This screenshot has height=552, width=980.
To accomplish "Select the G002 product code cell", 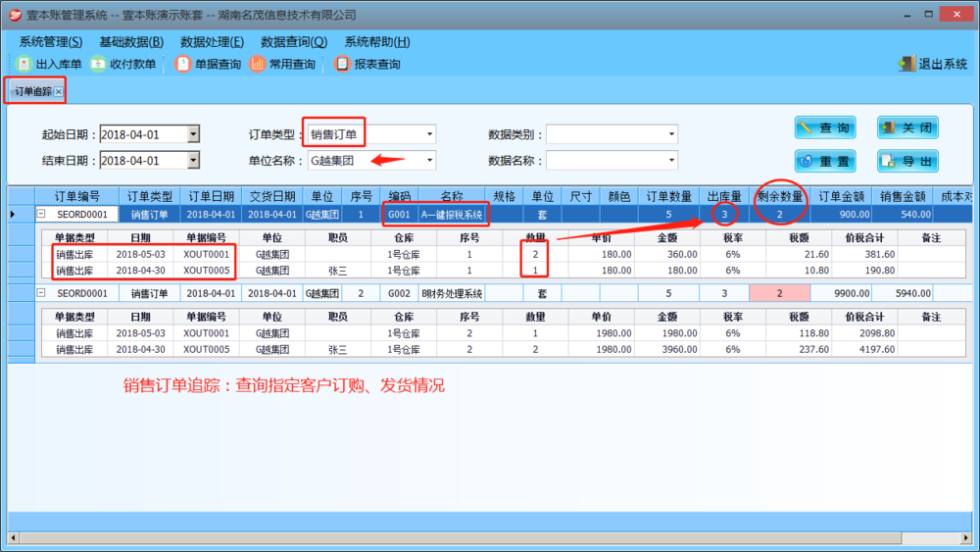I will click(x=400, y=293).
